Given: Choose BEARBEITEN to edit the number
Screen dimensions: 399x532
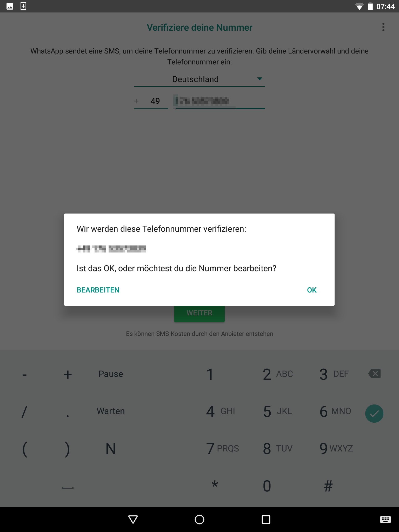Looking at the screenshot, I should [98, 290].
